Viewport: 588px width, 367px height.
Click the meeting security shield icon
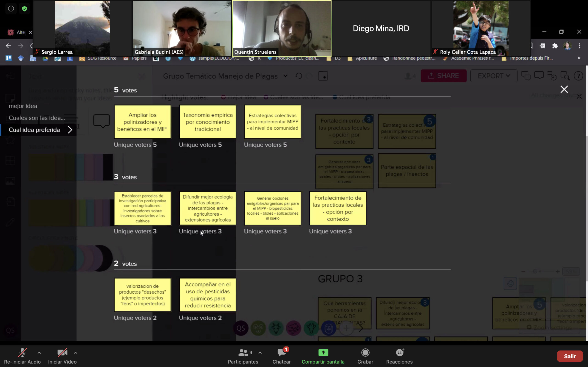point(24,9)
